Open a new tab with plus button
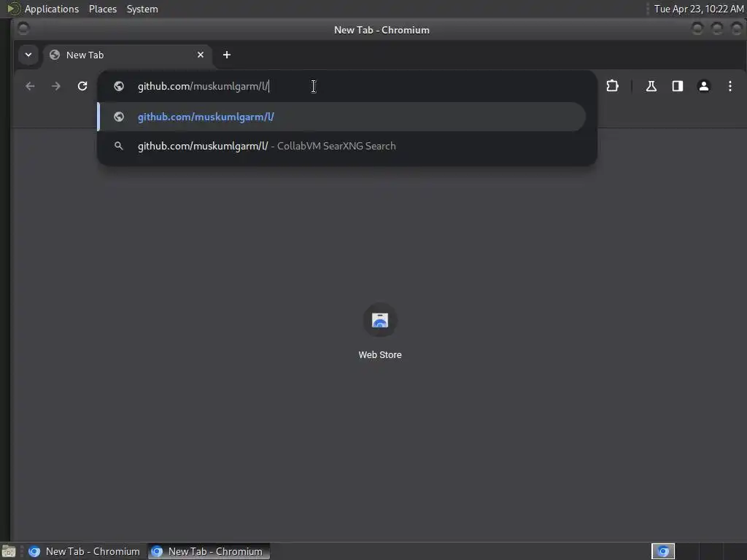Image resolution: width=747 pixels, height=560 pixels. (x=227, y=55)
